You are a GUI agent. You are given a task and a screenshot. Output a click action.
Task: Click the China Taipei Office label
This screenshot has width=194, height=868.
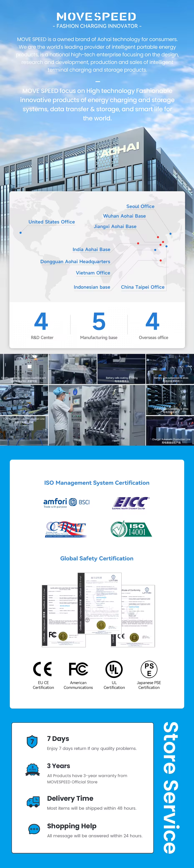pyautogui.click(x=142, y=287)
